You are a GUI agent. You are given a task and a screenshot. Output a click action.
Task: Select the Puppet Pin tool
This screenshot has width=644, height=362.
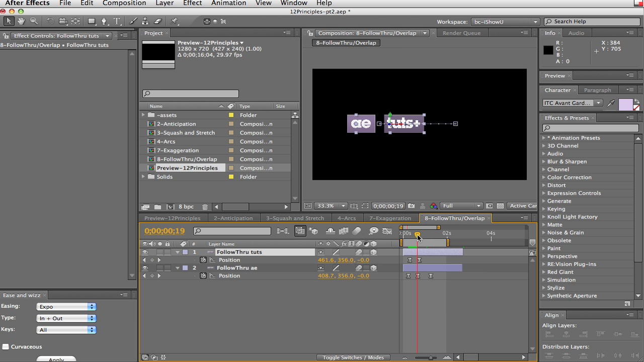pos(174,21)
